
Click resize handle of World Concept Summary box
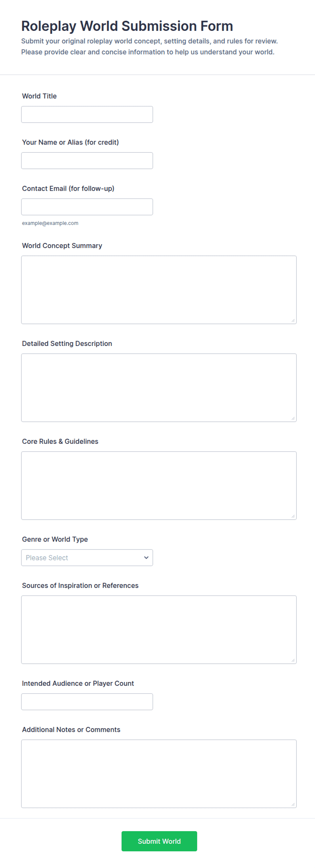click(x=293, y=321)
